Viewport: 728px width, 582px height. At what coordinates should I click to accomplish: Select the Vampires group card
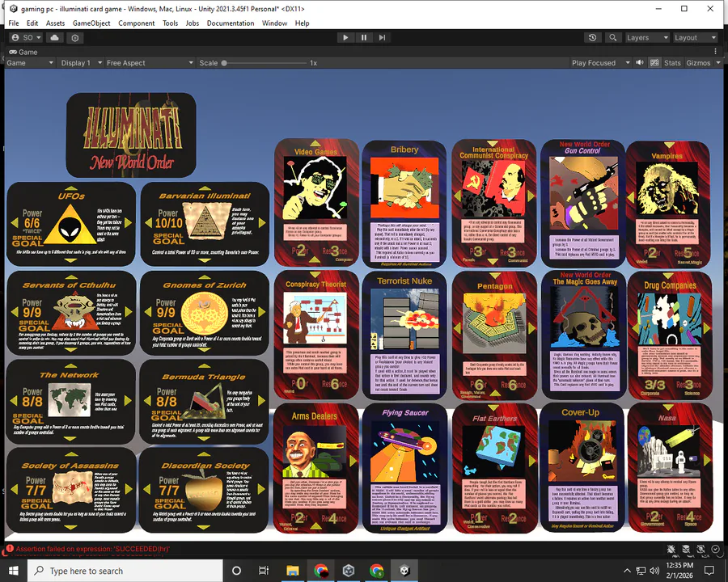[667, 205]
